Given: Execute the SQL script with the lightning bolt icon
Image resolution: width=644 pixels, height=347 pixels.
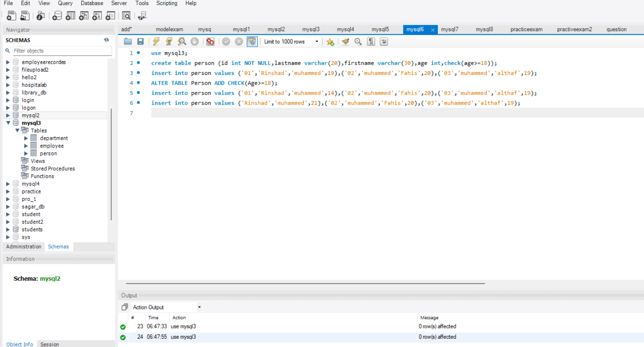Looking at the screenshot, I should (156, 41).
